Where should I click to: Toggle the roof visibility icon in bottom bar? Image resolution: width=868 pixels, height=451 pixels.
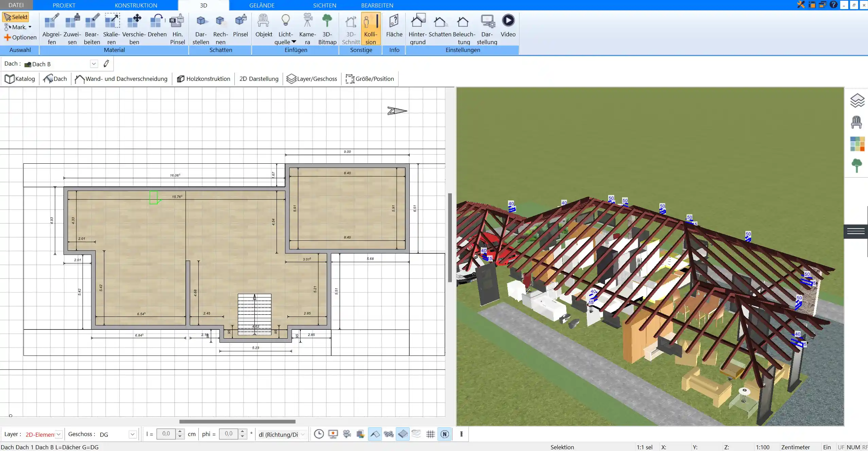pos(375,434)
